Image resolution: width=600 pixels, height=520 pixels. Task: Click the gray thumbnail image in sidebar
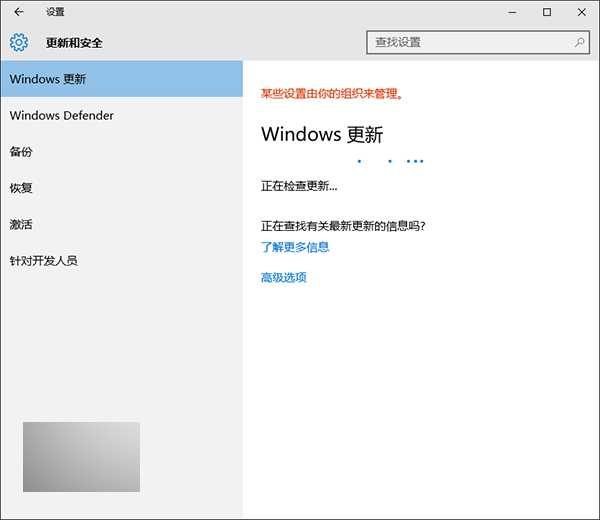pyautogui.click(x=82, y=457)
